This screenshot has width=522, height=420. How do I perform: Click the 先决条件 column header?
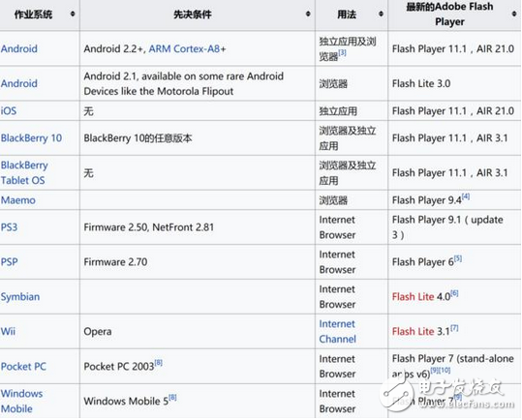198,15
